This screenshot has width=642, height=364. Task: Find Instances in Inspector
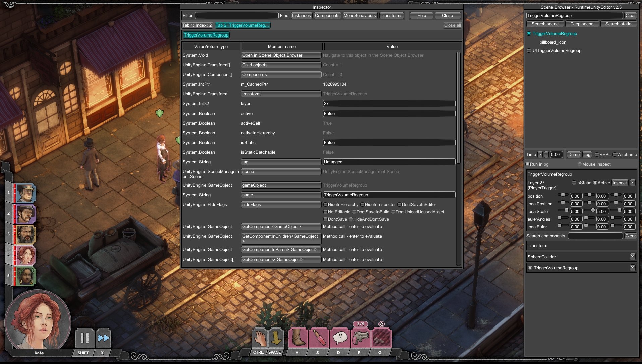(x=301, y=16)
